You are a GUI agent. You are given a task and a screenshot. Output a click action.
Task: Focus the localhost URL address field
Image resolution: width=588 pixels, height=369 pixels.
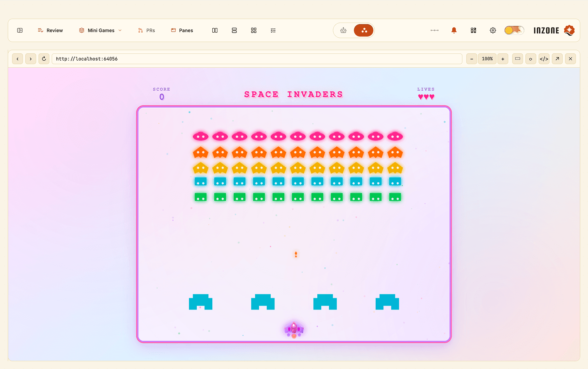point(257,59)
